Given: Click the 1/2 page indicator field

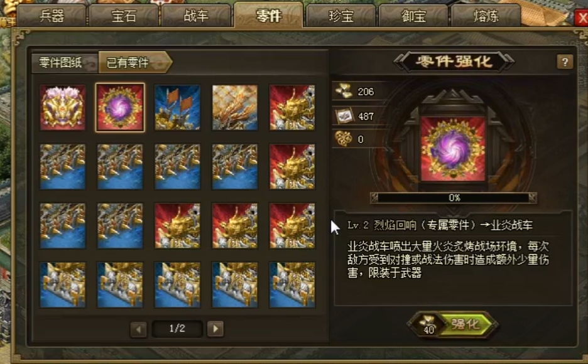Looking at the screenshot, I should coord(177,329).
